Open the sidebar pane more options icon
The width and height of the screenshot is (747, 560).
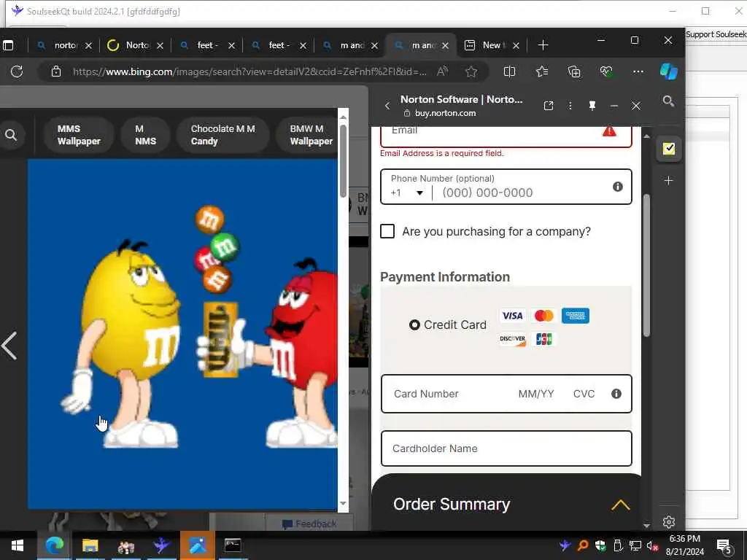570,106
